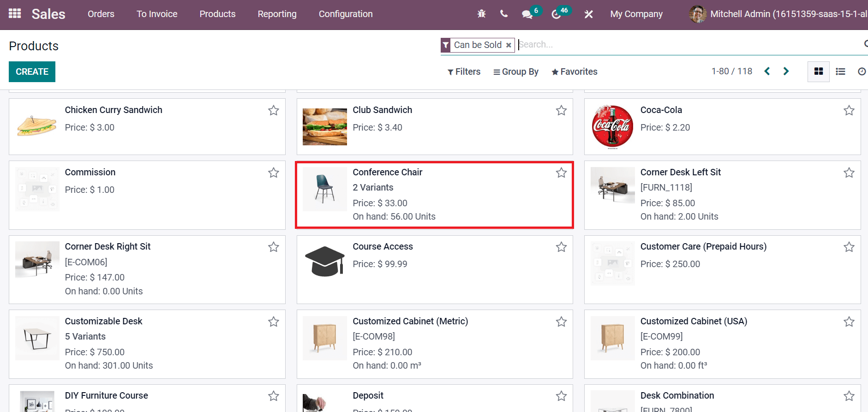The height and width of the screenshot is (412, 868).
Task: Click the Sales app title
Action: coord(48,14)
